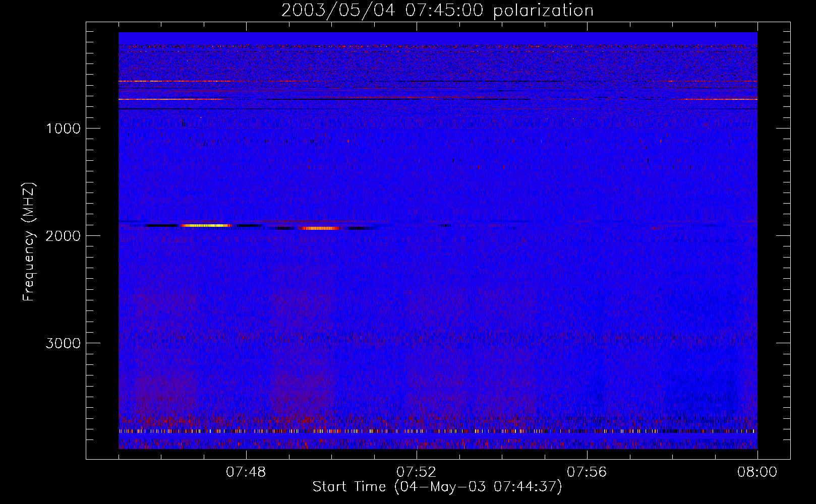The width and height of the screenshot is (816, 504).
Task: Click the "Frequency (MHZ)" axis label
Action: point(29,242)
